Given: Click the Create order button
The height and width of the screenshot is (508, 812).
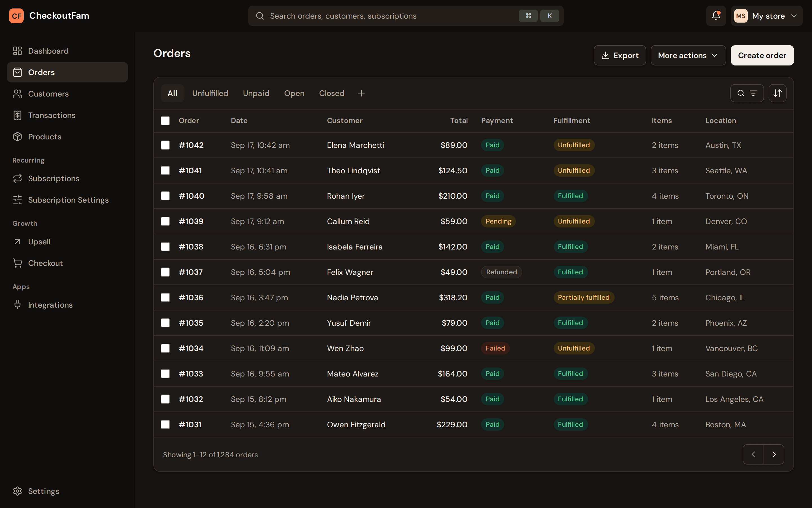Looking at the screenshot, I should point(762,55).
